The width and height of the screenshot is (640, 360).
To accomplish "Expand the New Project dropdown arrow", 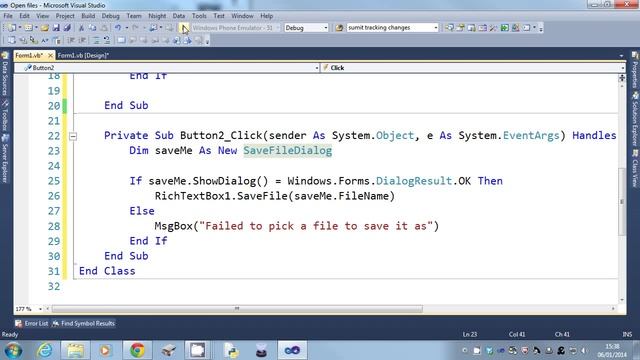I will click(x=19, y=28).
